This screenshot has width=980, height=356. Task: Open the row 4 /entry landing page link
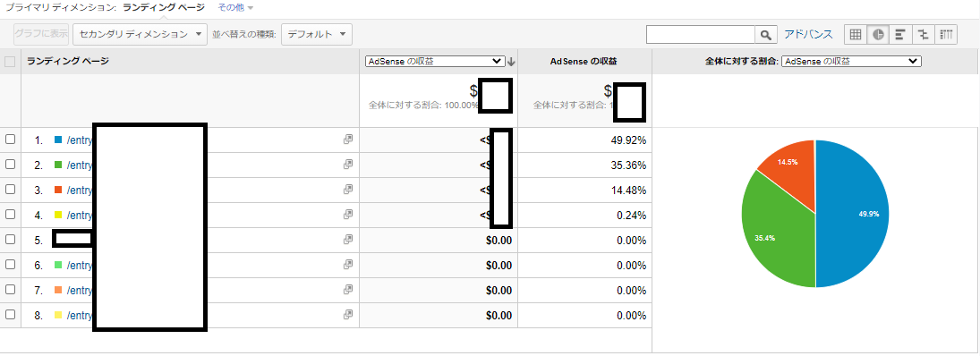(80, 215)
